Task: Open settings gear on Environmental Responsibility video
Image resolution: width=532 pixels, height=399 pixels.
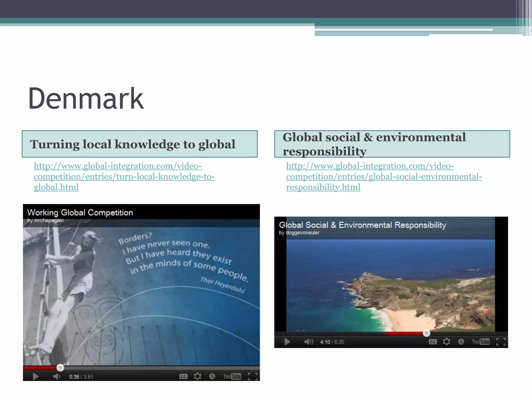Action: [x=447, y=342]
